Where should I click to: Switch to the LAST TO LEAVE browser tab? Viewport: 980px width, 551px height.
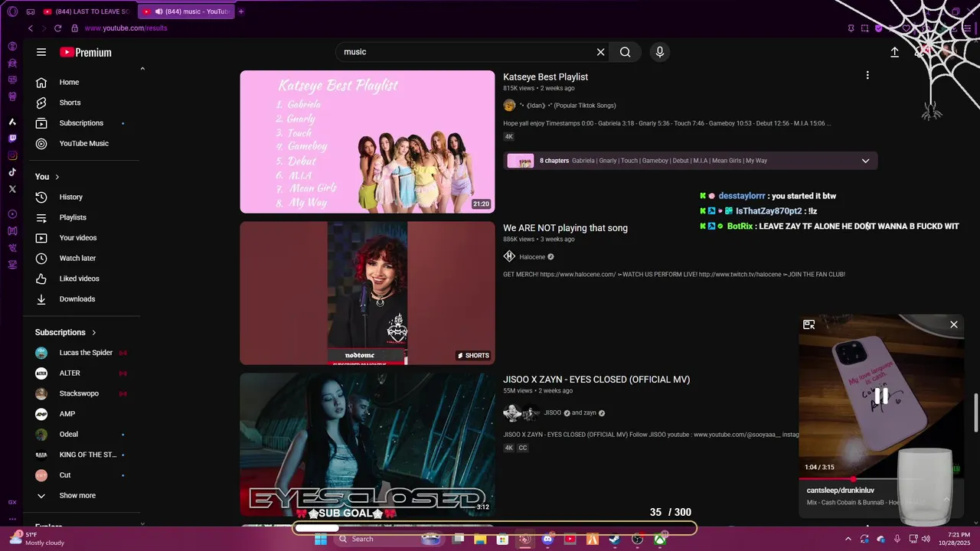click(87, 11)
